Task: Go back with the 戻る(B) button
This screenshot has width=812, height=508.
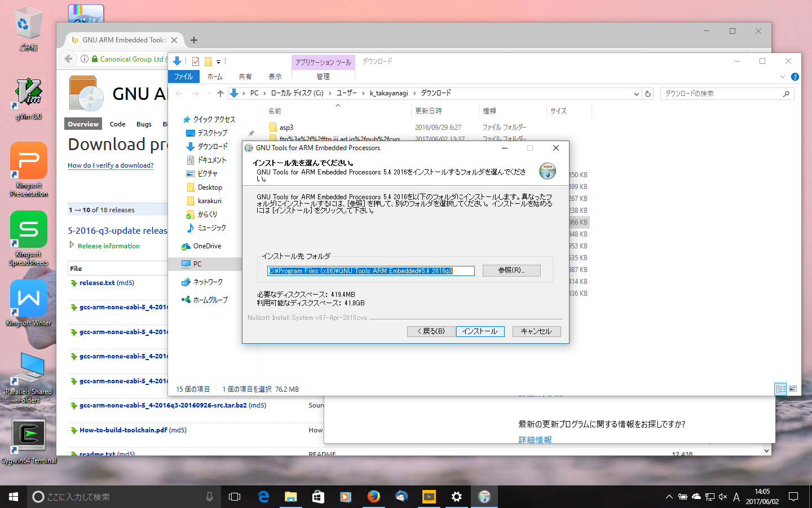Action: [431, 331]
